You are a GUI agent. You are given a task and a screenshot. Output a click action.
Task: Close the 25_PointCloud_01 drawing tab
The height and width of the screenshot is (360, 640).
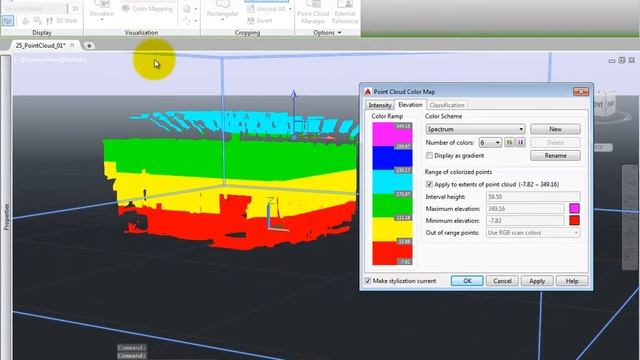click(x=72, y=45)
